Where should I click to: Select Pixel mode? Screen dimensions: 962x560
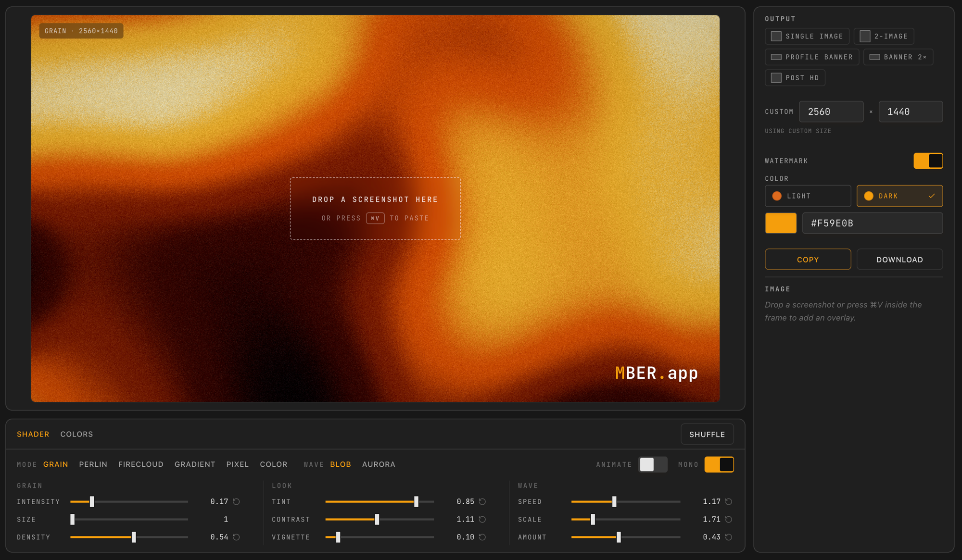click(238, 464)
